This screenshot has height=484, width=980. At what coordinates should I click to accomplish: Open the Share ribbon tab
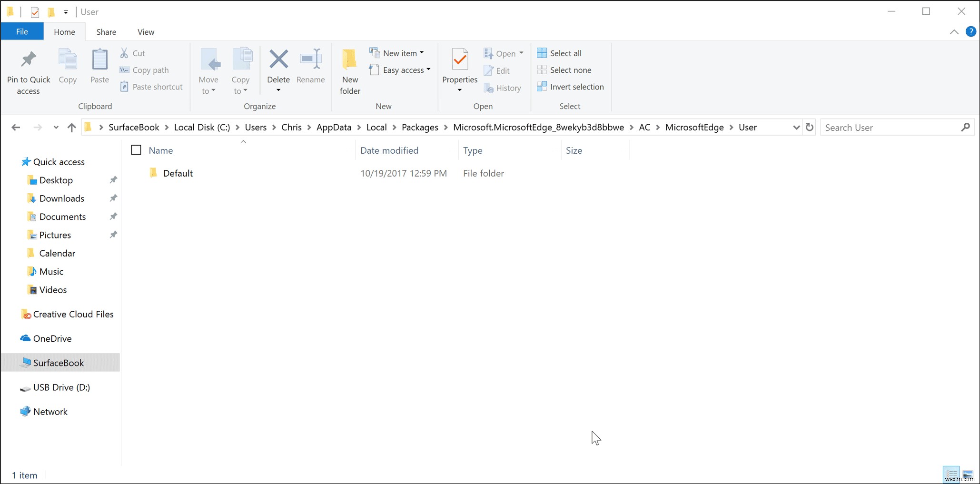(x=106, y=31)
